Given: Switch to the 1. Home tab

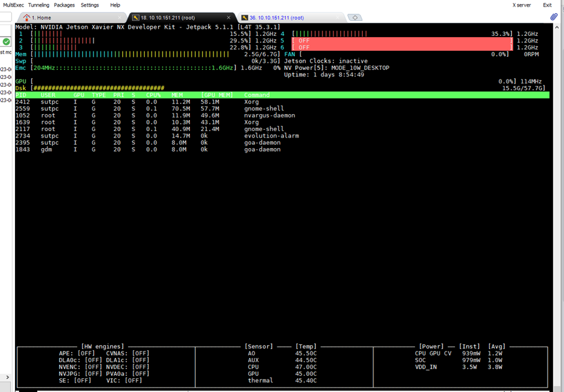Looking at the screenshot, I should 72,18.
